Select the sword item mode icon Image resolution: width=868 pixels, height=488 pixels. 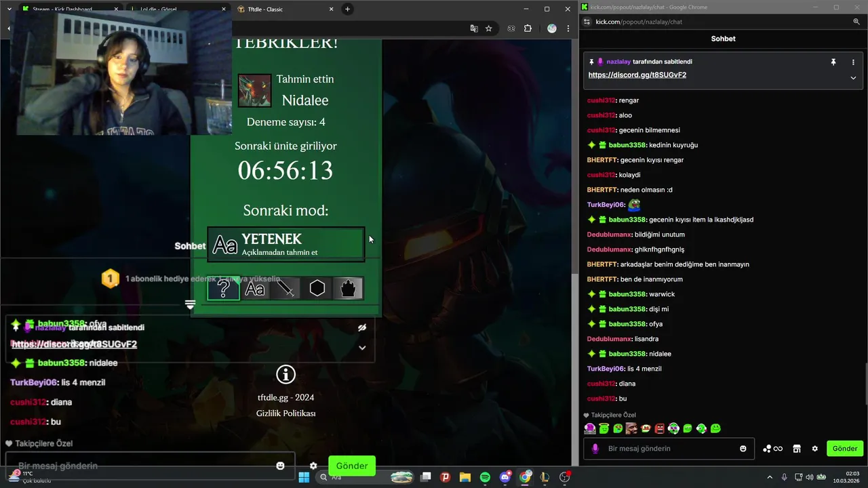[286, 289]
